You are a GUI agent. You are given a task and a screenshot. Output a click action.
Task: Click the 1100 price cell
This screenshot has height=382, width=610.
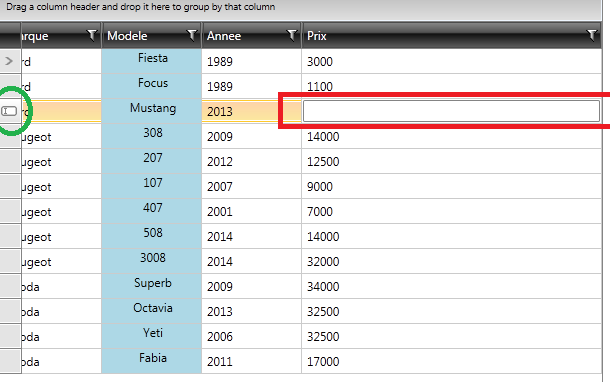coord(451,86)
